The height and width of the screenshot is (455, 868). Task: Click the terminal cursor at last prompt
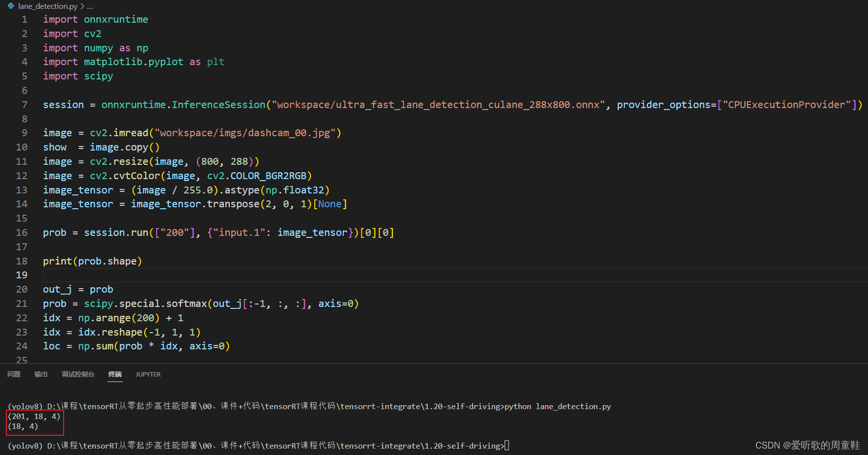[507, 446]
